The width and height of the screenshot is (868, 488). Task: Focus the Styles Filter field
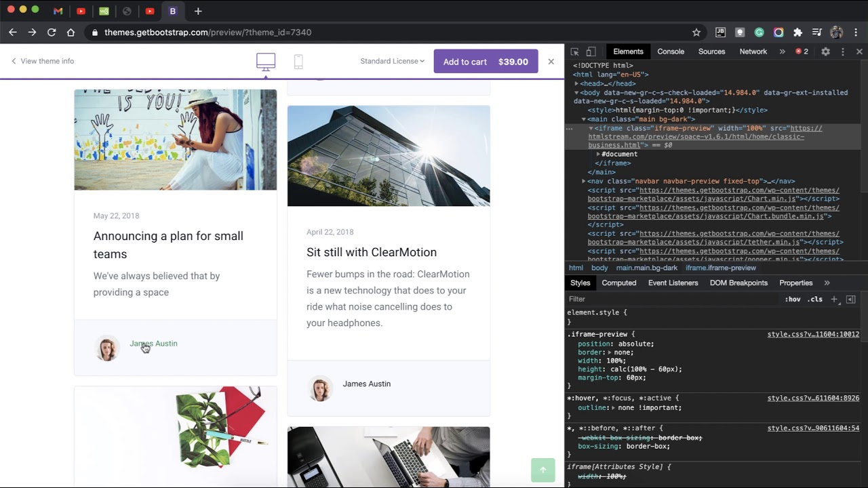(x=671, y=299)
